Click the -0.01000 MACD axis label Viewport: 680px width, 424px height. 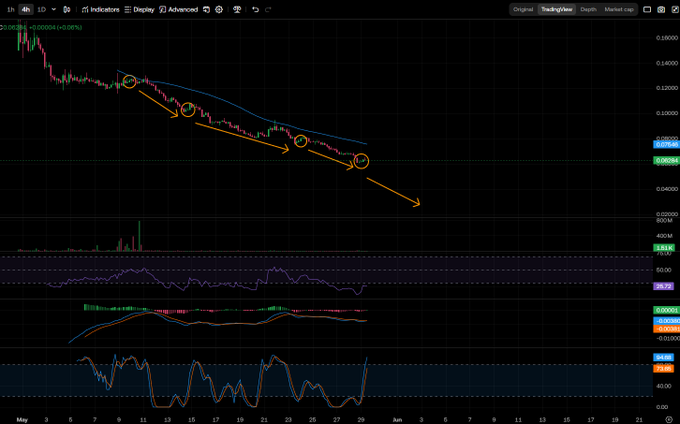point(667,338)
